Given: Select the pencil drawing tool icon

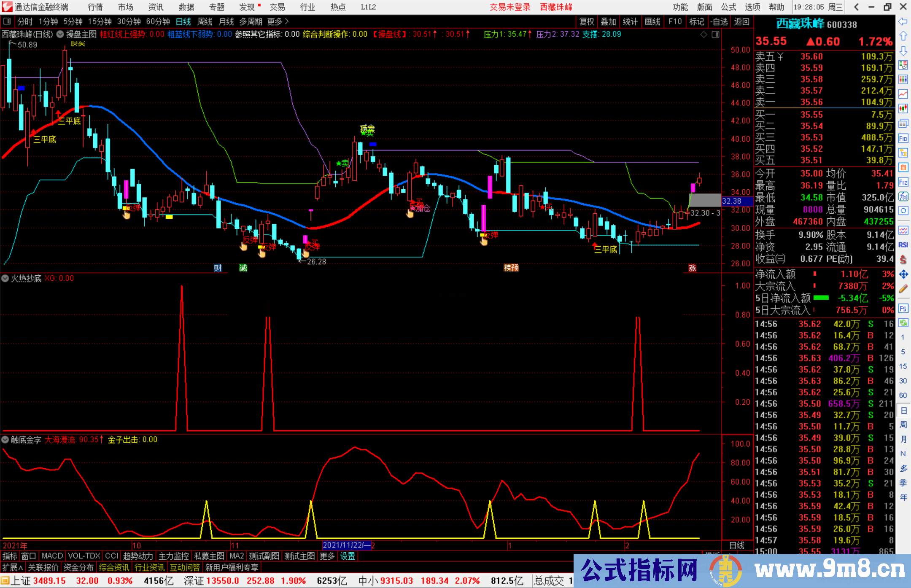Looking at the screenshot, I should 903,289.
